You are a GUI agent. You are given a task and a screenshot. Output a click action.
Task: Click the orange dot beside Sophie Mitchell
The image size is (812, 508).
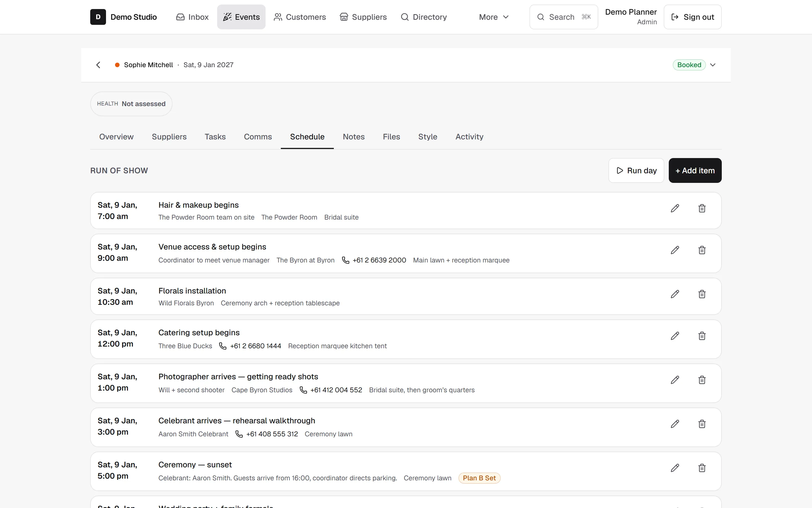point(117,65)
